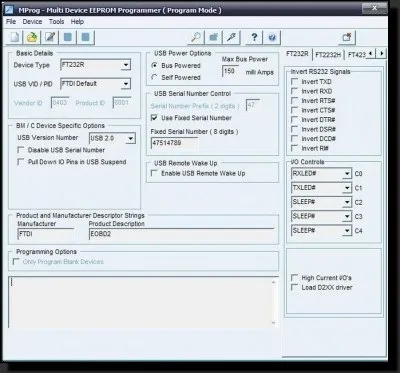The height and width of the screenshot is (373, 400).
Task: Enable USB Remote Wake Up checkbox
Action: click(154, 173)
